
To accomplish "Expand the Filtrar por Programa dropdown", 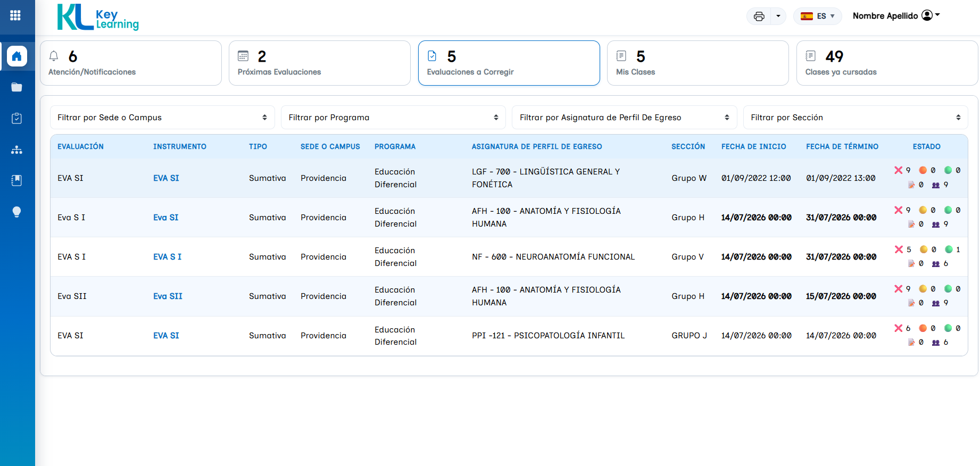I will tap(394, 118).
